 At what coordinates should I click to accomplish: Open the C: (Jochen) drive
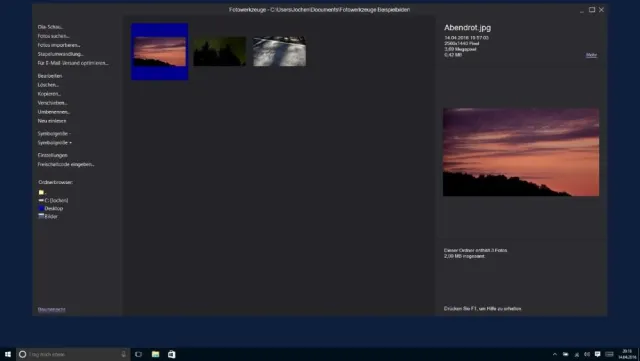(53, 200)
